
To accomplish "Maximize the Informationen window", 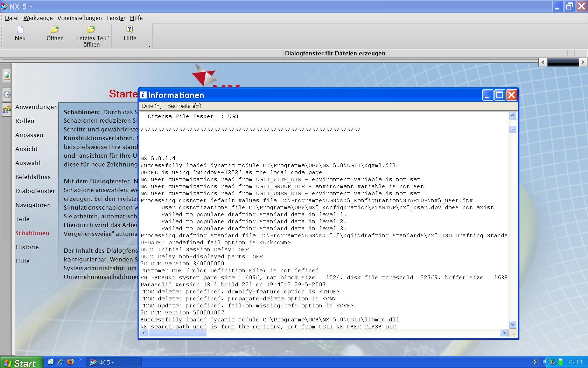I will pyautogui.click(x=499, y=95).
